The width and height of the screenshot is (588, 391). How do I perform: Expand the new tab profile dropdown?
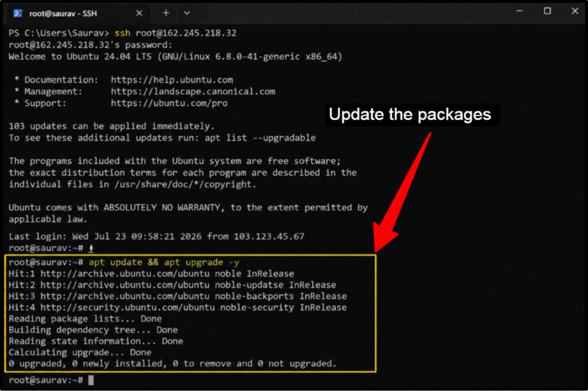(187, 13)
